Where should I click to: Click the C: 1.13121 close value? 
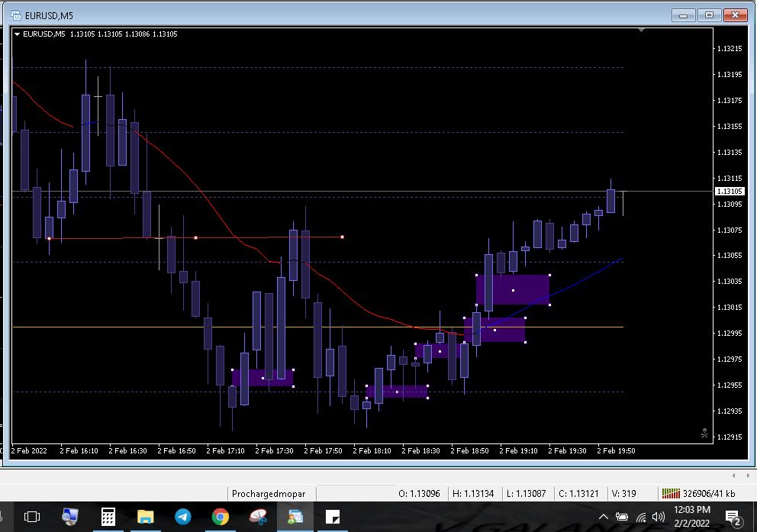tap(578, 493)
